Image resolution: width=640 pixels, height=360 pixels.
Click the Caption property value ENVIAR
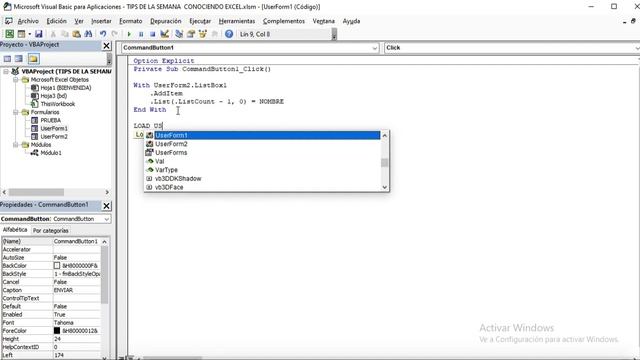click(77, 290)
